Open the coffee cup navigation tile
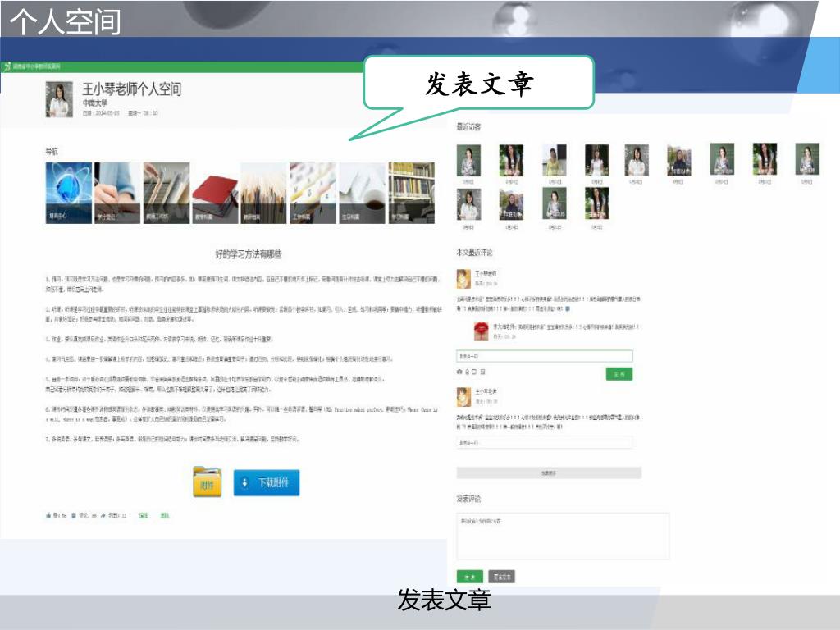The image size is (840, 630). [362, 193]
